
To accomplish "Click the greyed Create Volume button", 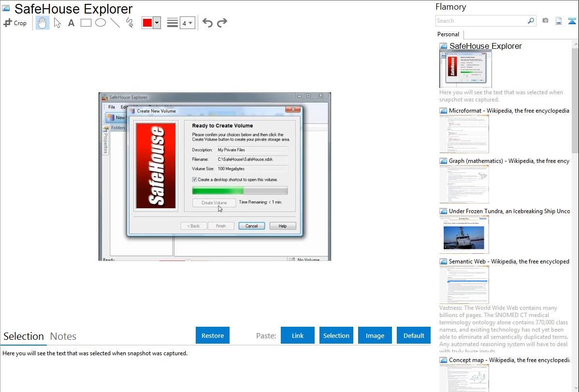I will click(x=214, y=203).
